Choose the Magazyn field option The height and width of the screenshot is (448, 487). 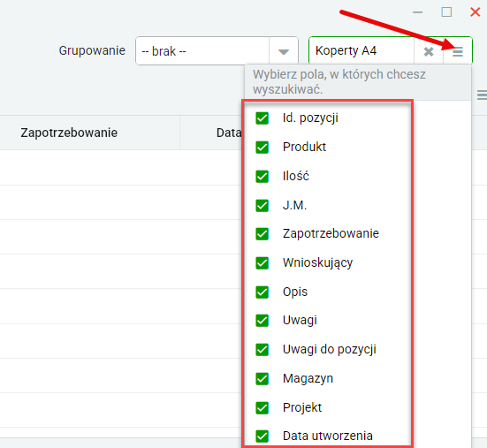point(308,378)
